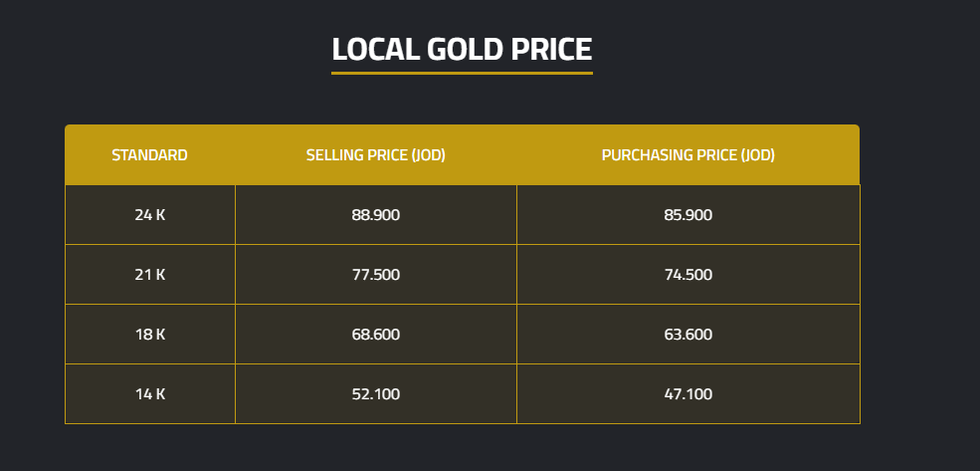Click the 63.600 purchasing price cell

pyautogui.click(x=687, y=335)
